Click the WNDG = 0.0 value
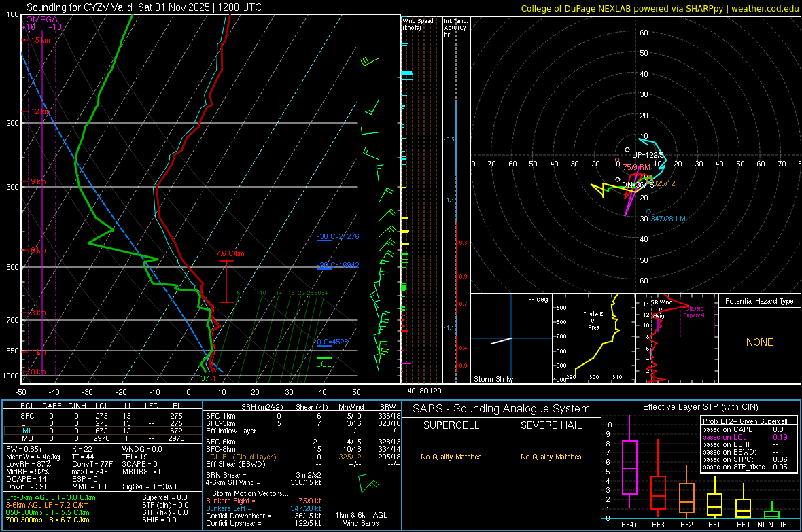 point(142,449)
